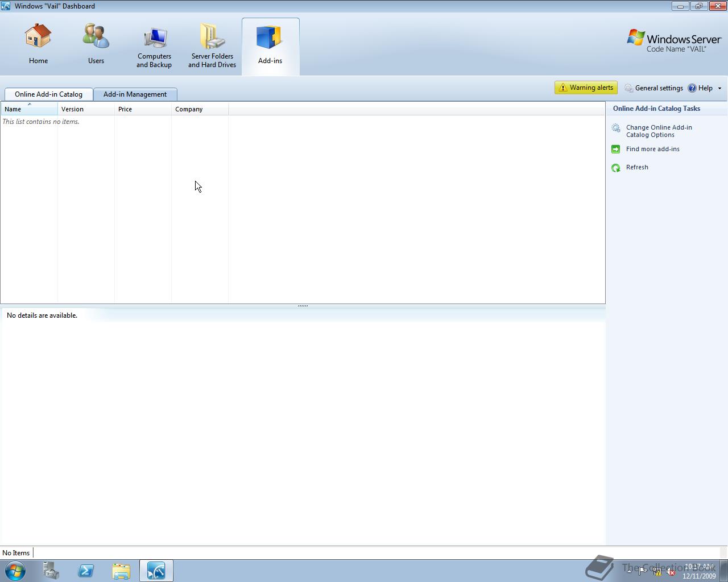The image size is (728, 582).
Task: Click the details pane splitter handle
Action: (x=303, y=306)
